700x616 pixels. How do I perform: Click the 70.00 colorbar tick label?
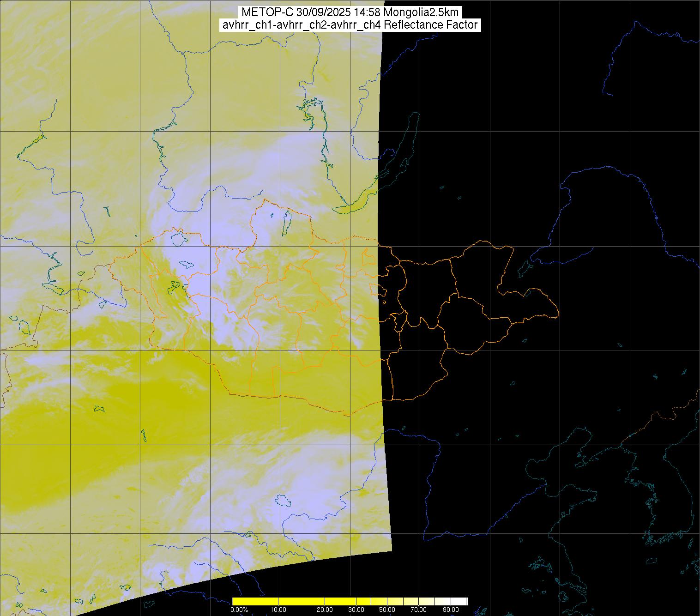[418, 610]
